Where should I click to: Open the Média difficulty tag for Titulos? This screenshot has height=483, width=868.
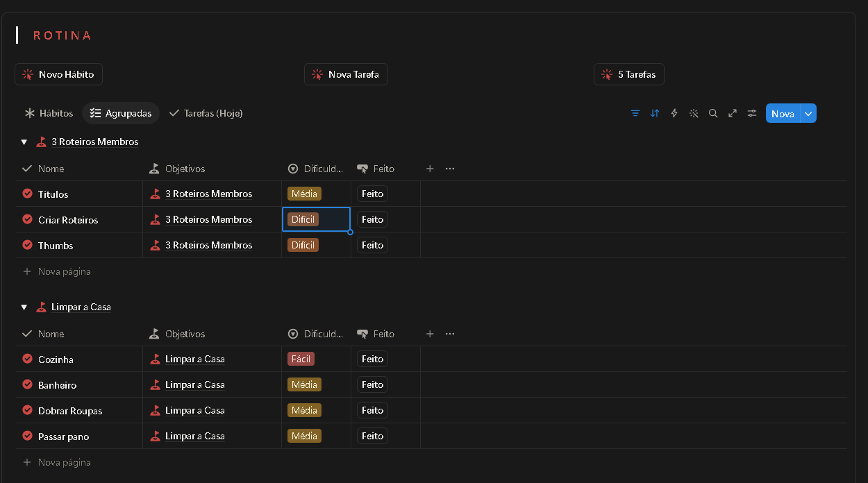click(304, 194)
